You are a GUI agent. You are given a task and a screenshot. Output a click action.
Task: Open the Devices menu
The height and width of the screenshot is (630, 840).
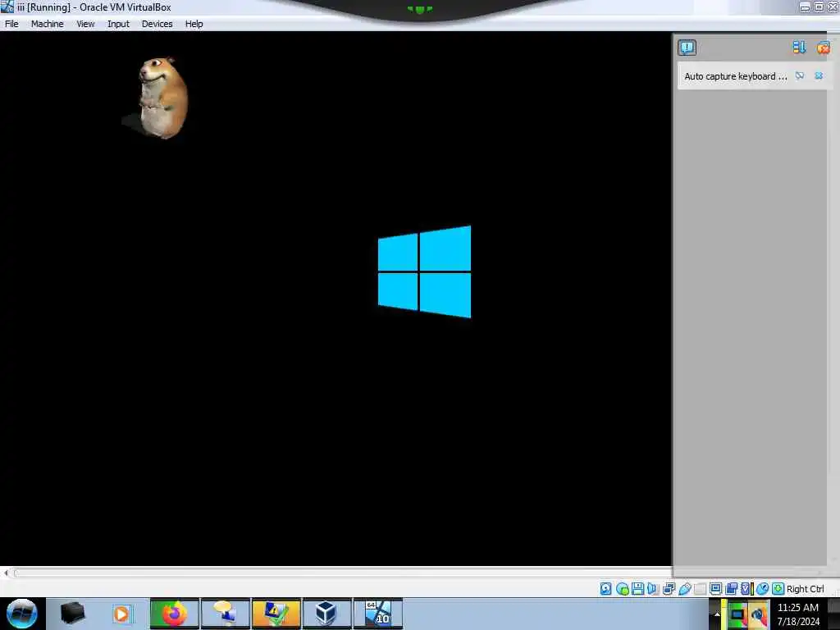(157, 24)
